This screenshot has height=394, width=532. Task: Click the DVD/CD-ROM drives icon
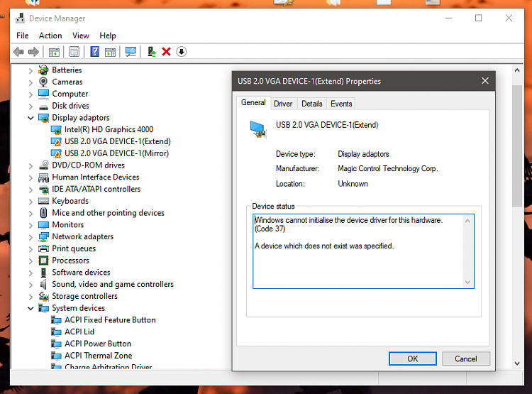click(43, 165)
